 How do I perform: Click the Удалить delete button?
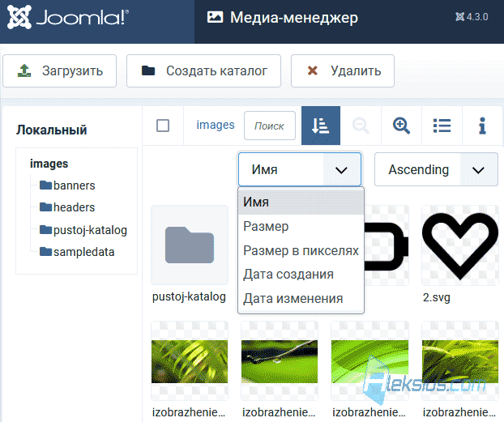point(343,70)
